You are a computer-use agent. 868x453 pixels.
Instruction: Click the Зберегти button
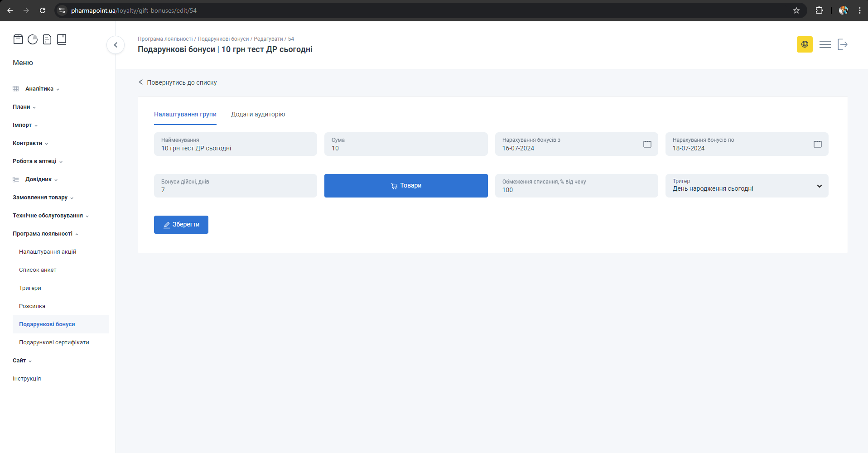pyautogui.click(x=181, y=225)
